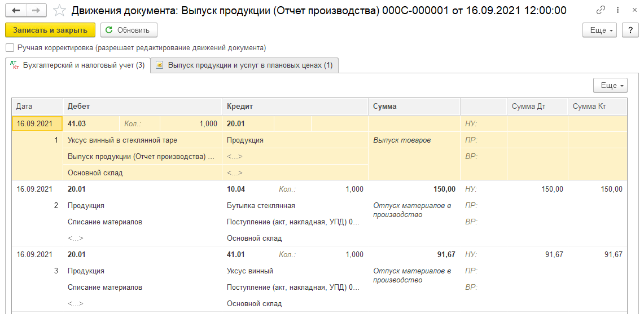This screenshot has height=314, width=644.
Task: Select credit account 10.04 cell
Action: point(248,189)
